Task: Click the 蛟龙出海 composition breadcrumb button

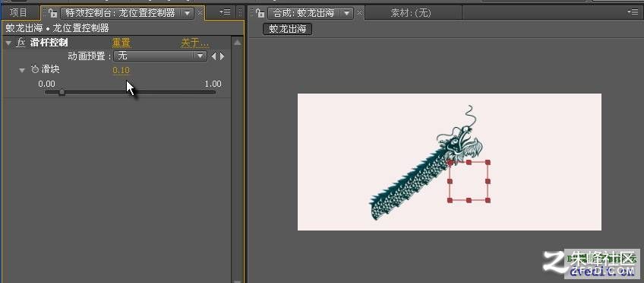Action: (x=288, y=29)
